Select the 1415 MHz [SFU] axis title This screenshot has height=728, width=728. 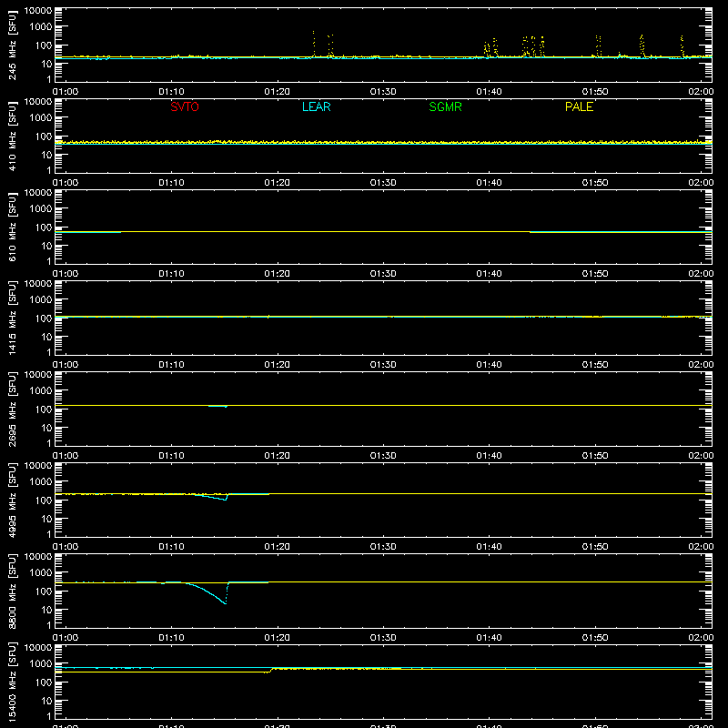[12, 318]
